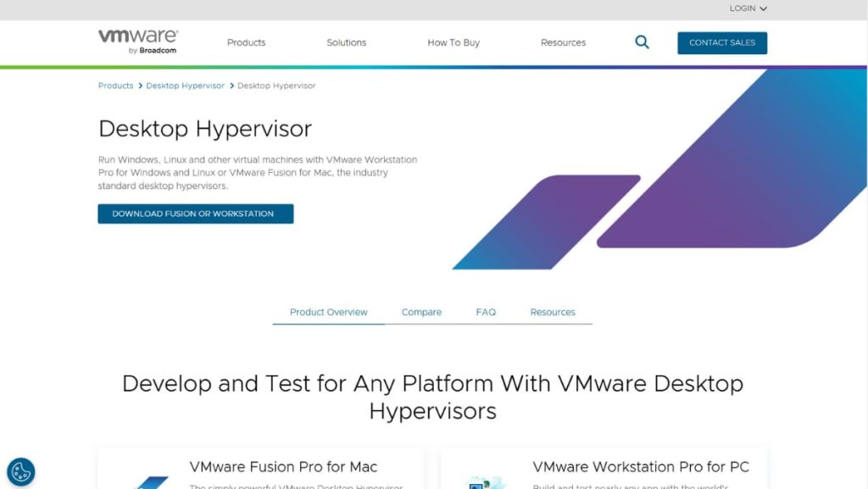This screenshot has width=868, height=489.
Task: Click the VMware by Broadcom logo
Action: point(137,42)
